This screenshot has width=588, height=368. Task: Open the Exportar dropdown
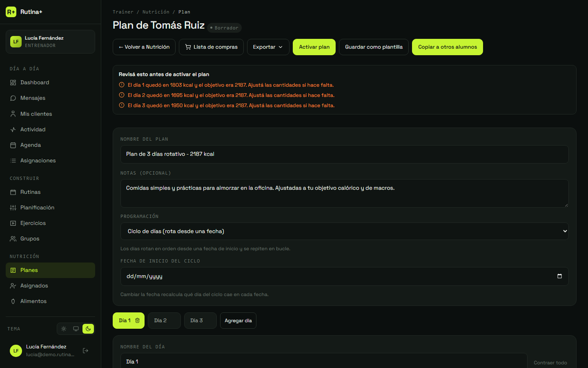pos(268,47)
